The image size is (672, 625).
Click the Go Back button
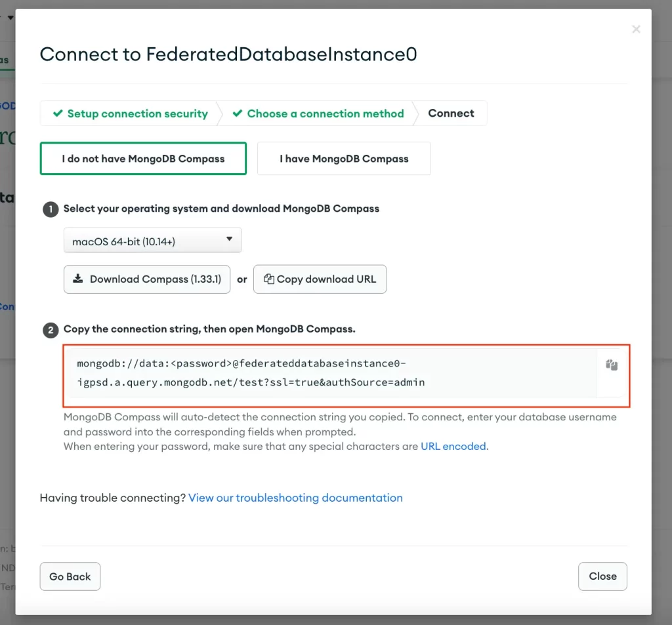pos(70,576)
